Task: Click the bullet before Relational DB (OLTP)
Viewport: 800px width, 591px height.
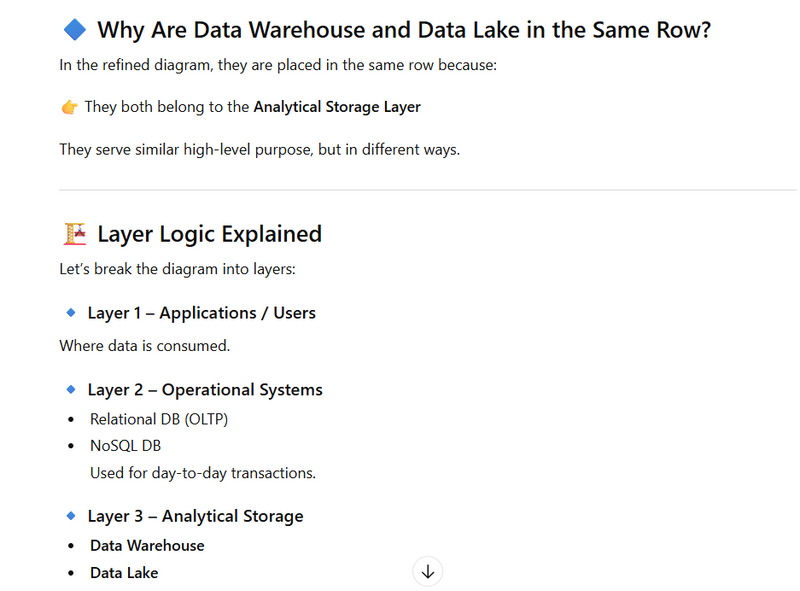Action: (70, 420)
